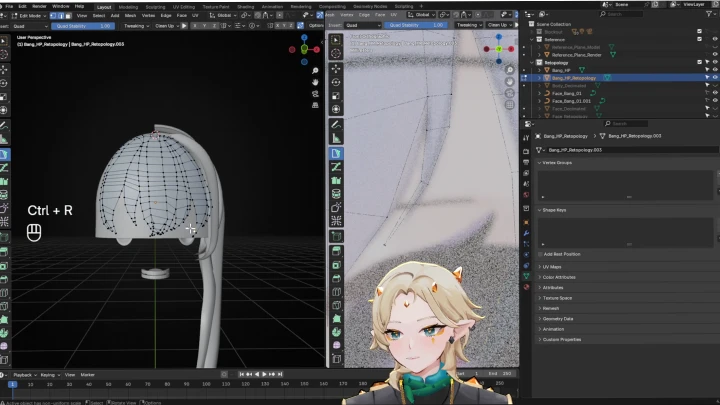Screen dimensions: 720x405
Task: Open Playback menu in timeline
Action: coord(24,375)
